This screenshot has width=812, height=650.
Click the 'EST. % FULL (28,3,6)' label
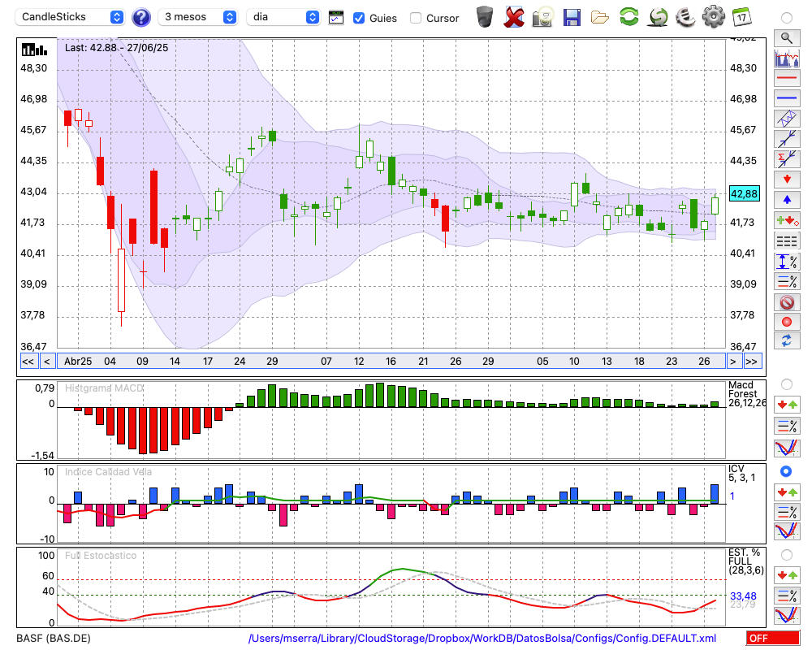tap(746, 562)
